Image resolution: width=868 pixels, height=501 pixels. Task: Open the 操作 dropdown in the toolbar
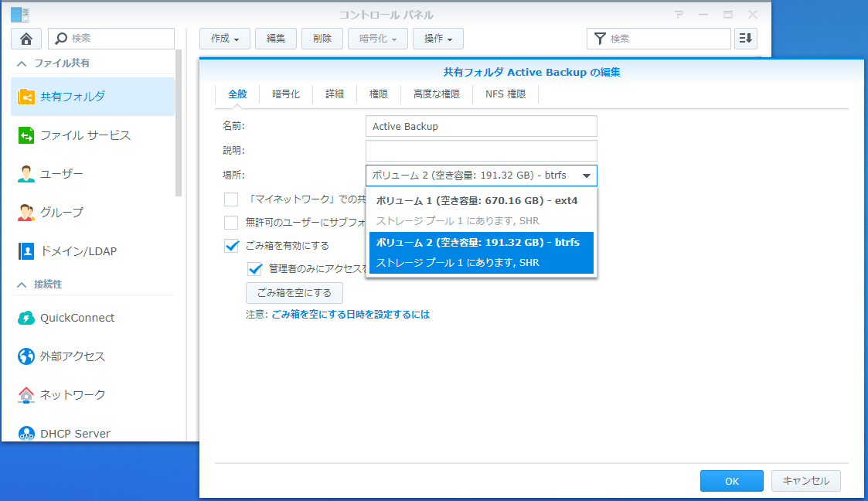click(x=438, y=38)
